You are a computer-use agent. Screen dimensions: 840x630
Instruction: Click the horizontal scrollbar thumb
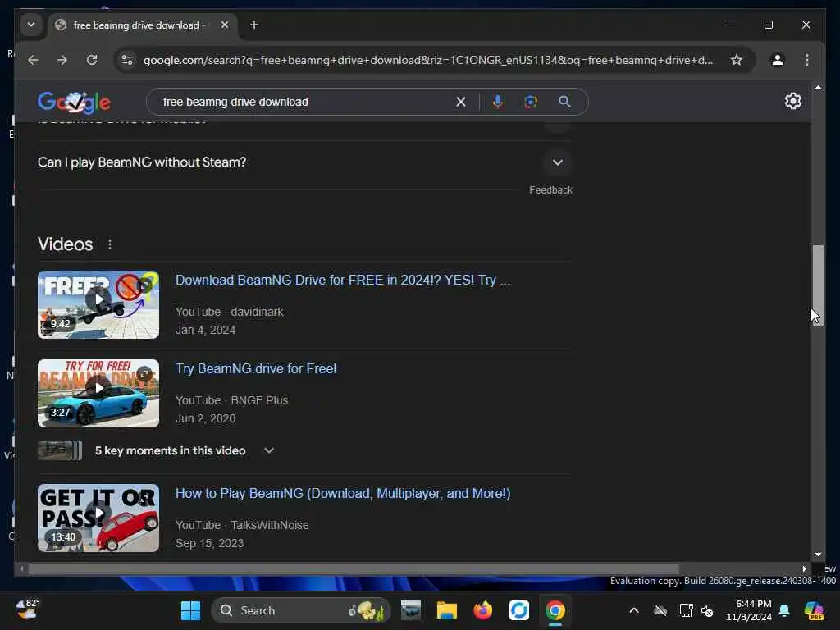pos(354,569)
